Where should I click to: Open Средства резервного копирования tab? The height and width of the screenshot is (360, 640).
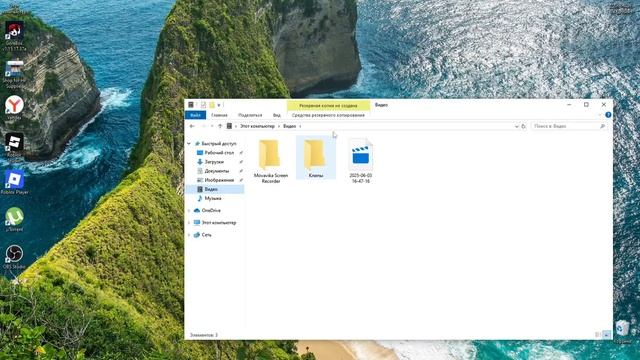point(328,115)
